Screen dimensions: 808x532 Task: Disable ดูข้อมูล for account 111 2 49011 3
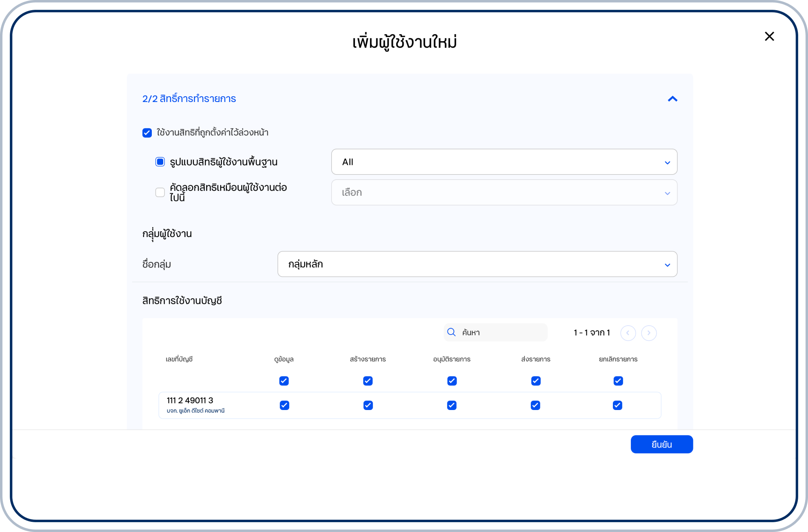(284, 405)
